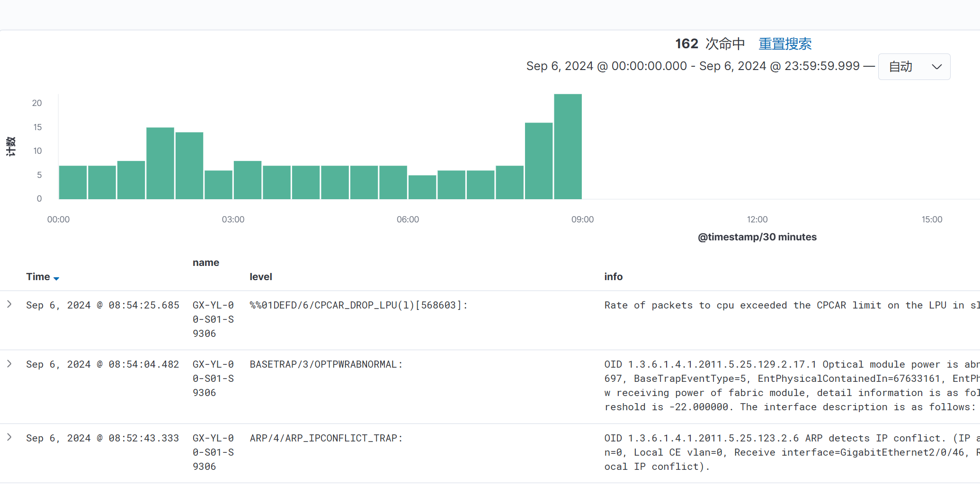Expand the 08:54:04.482 log row
Viewport: 980px width, 485px height.
(x=9, y=363)
